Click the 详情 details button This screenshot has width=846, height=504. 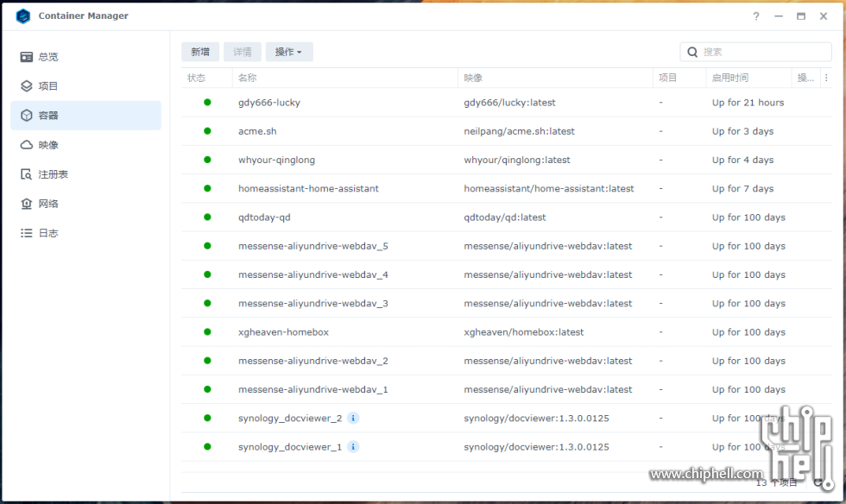click(243, 52)
